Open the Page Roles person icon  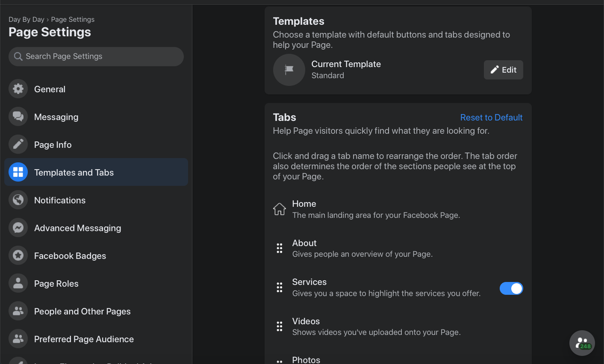point(18,283)
